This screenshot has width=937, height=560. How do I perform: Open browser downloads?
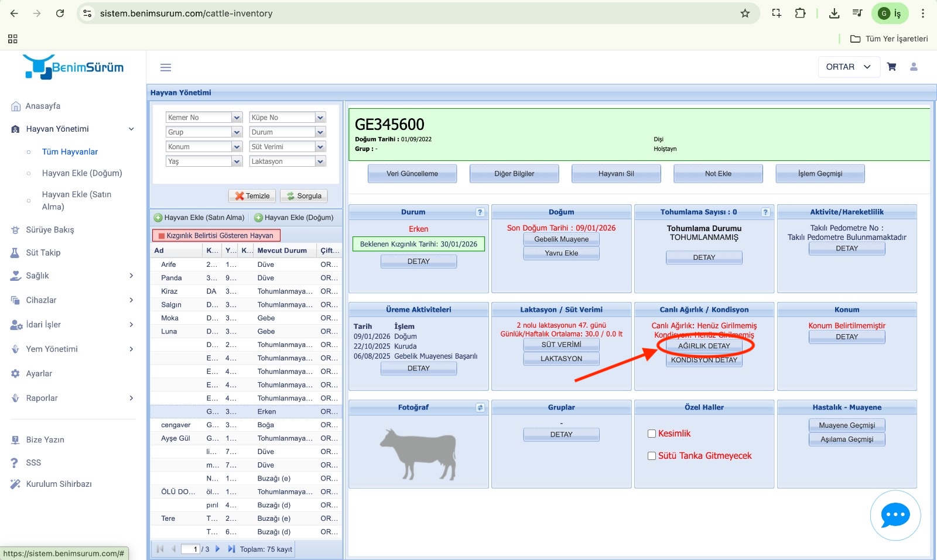835,13
